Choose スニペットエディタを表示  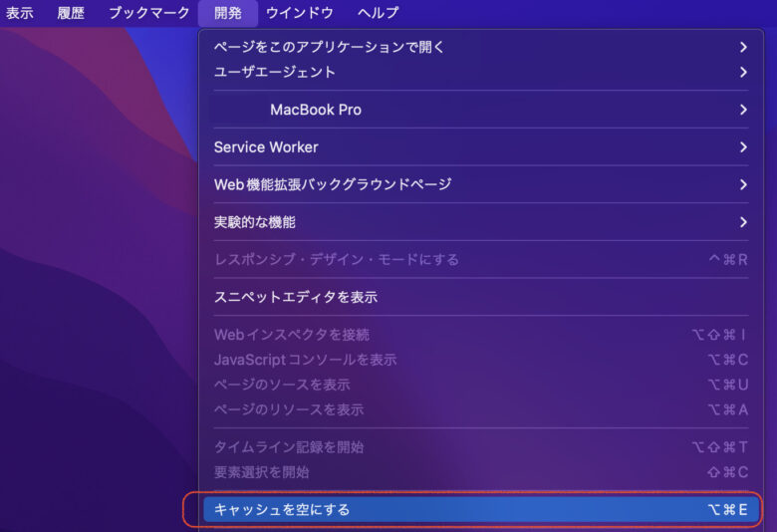[x=481, y=297]
